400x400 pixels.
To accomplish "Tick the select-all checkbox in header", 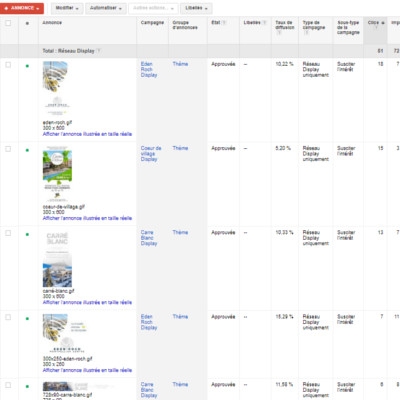I will click(x=8, y=23).
